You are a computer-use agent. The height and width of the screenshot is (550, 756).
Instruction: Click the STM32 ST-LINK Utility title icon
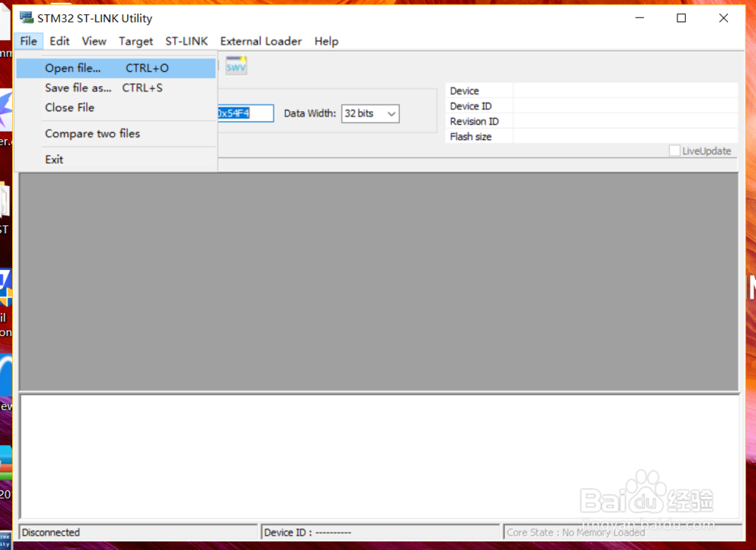coord(26,18)
